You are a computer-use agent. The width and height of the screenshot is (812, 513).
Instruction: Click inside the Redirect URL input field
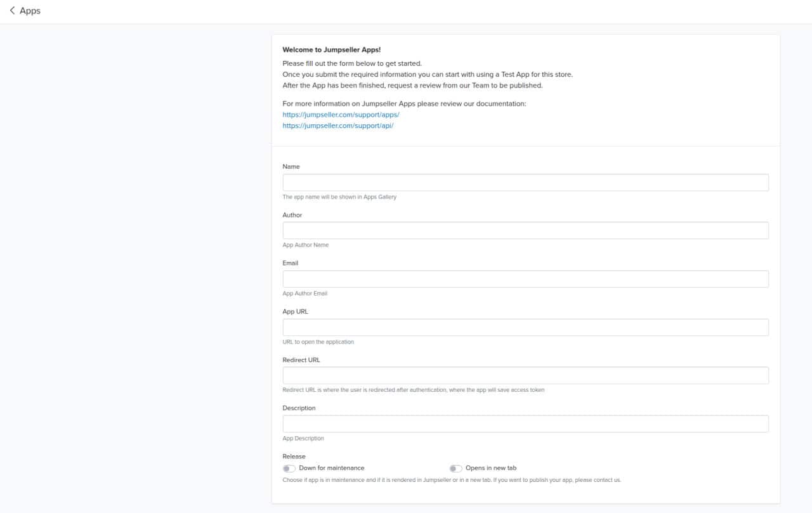click(525, 375)
